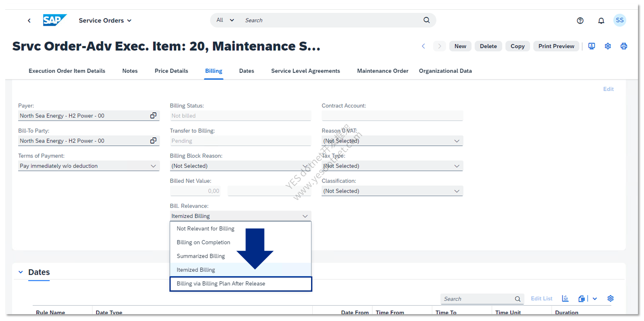The height and width of the screenshot is (321, 644).
Task: Click the Copy button
Action: (x=518, y=46)
